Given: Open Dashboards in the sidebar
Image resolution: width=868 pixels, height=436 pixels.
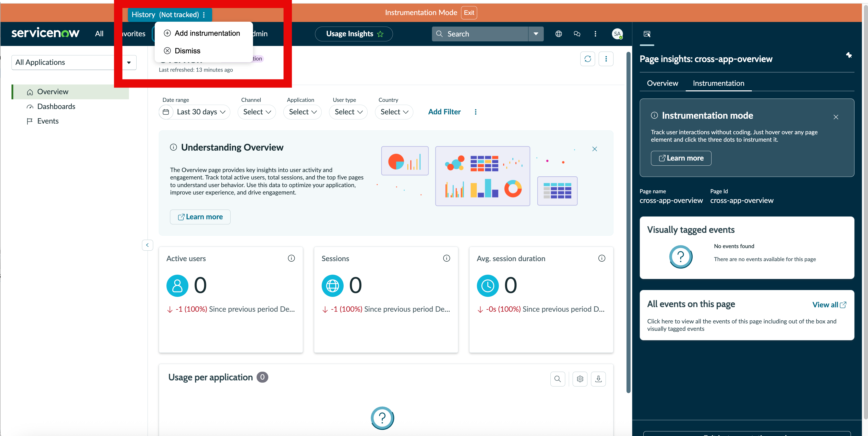Looking at the screenshot, I should 56,106.
